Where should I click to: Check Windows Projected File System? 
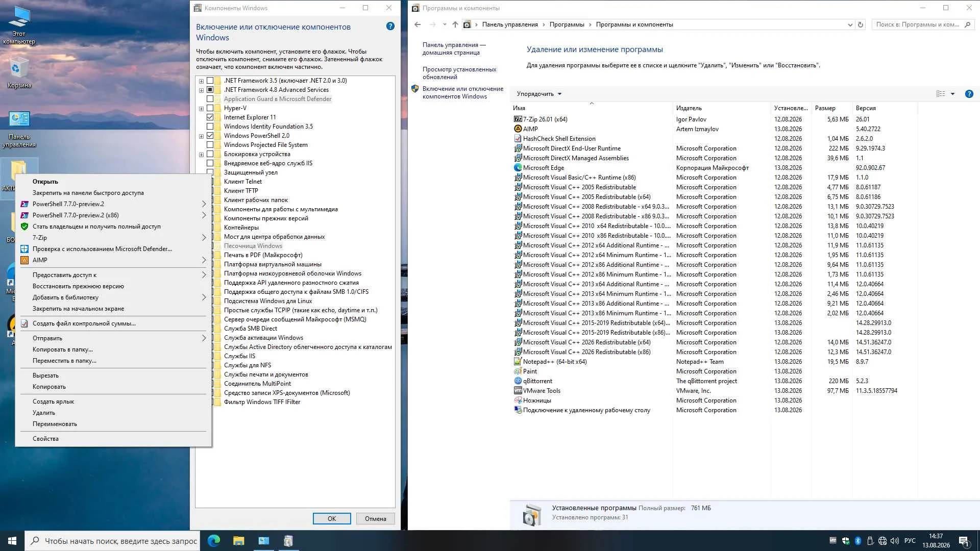click(210, 145)
